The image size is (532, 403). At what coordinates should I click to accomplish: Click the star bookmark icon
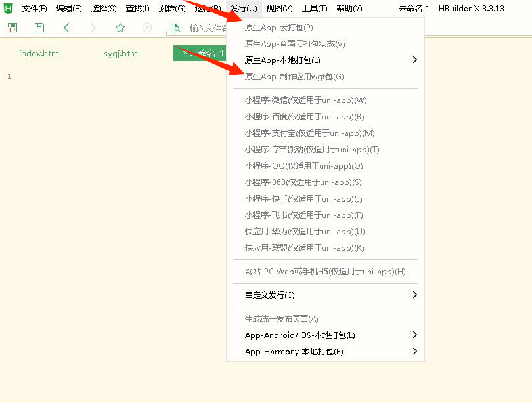pyautogui.click(x=120, y=28)
